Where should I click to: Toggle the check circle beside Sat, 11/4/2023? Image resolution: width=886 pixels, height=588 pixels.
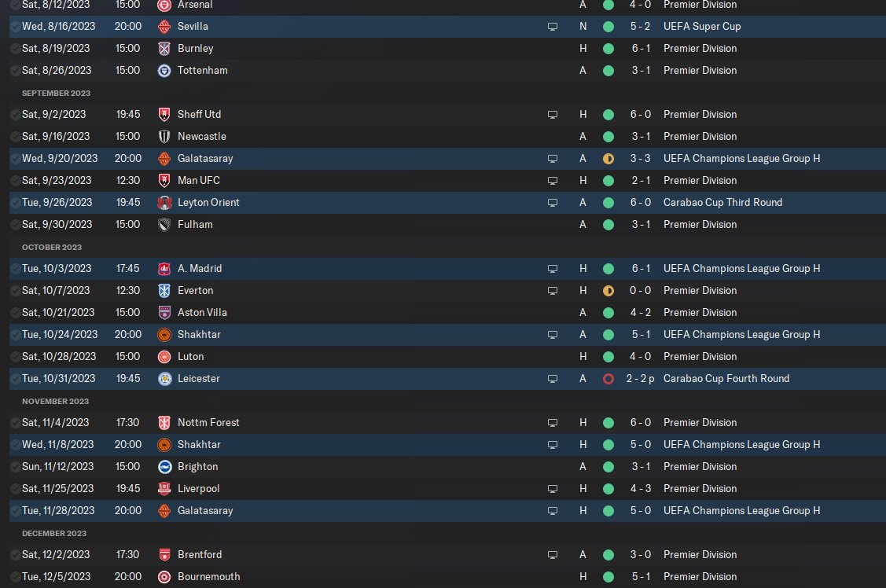pyautogui.click(x=15, y=423)
